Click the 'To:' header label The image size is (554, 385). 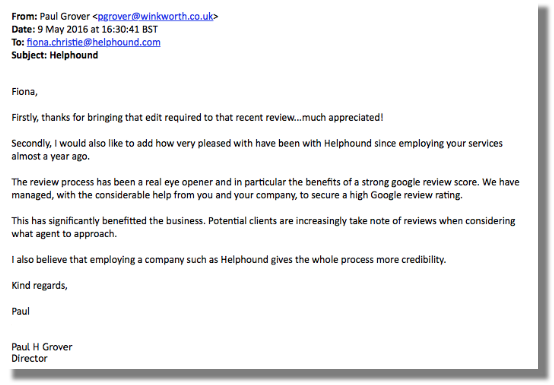point(18,42)
